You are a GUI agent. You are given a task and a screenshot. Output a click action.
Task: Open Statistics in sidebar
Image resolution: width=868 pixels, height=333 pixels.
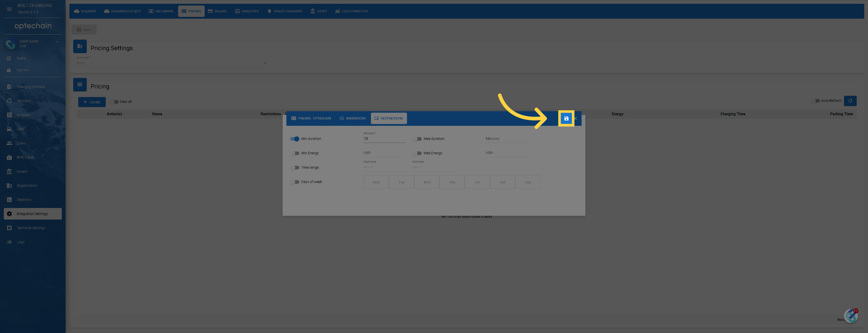click(x=24, y=200)
